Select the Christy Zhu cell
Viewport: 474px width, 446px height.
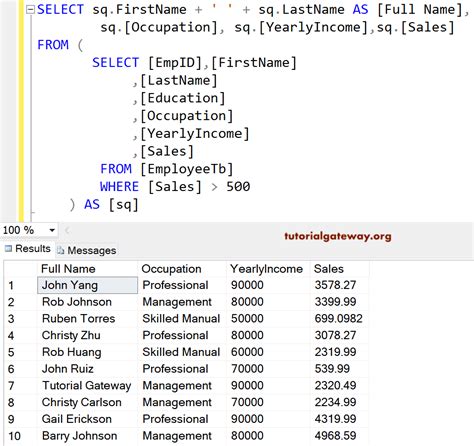(87, 335)
